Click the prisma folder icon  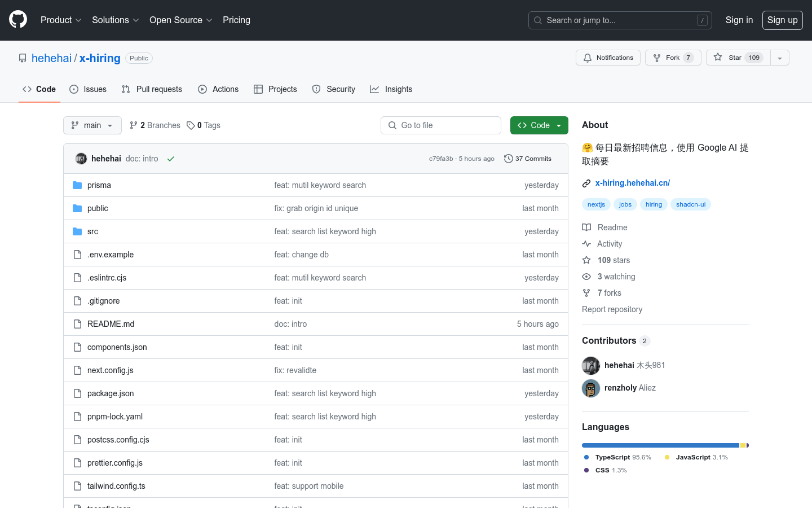click(x=77, y=185)
